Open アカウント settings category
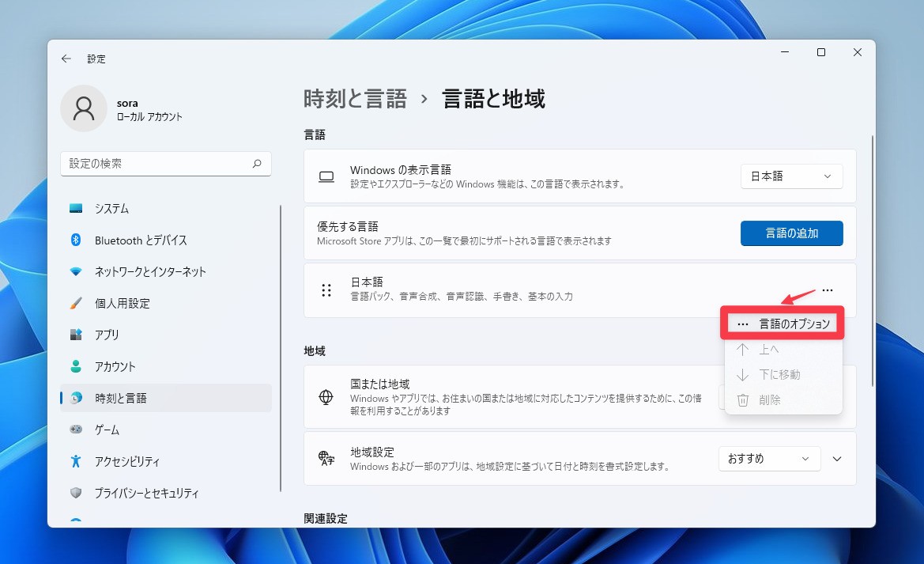Image resolution: width=924 pixels, height=564 pixels. [165, 366]
